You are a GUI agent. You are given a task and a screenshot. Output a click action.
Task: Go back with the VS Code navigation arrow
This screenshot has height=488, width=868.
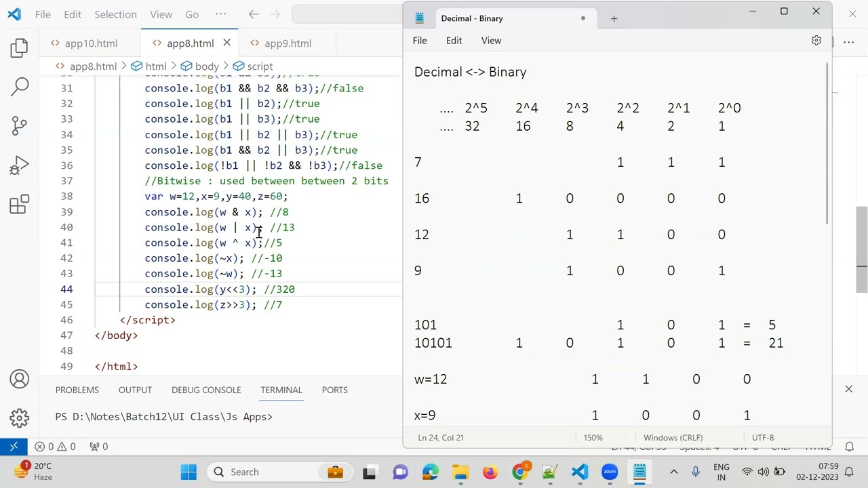(254, 14)
